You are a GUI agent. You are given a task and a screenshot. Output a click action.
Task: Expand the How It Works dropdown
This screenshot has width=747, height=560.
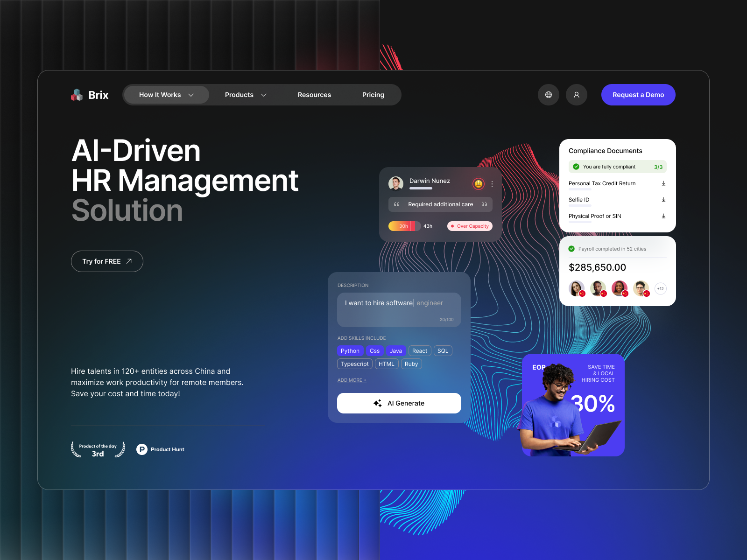166,95
